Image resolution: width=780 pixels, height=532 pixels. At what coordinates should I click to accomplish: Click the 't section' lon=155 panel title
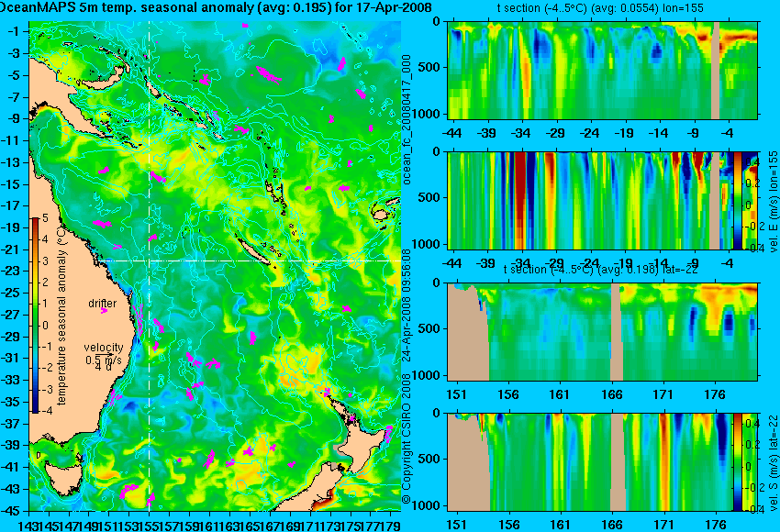[600, 8]
